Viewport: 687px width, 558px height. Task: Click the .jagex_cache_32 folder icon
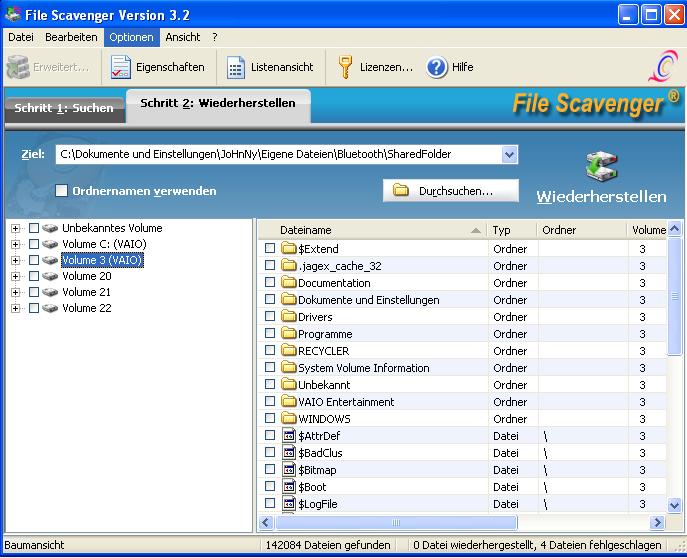(x=289, y=265)
